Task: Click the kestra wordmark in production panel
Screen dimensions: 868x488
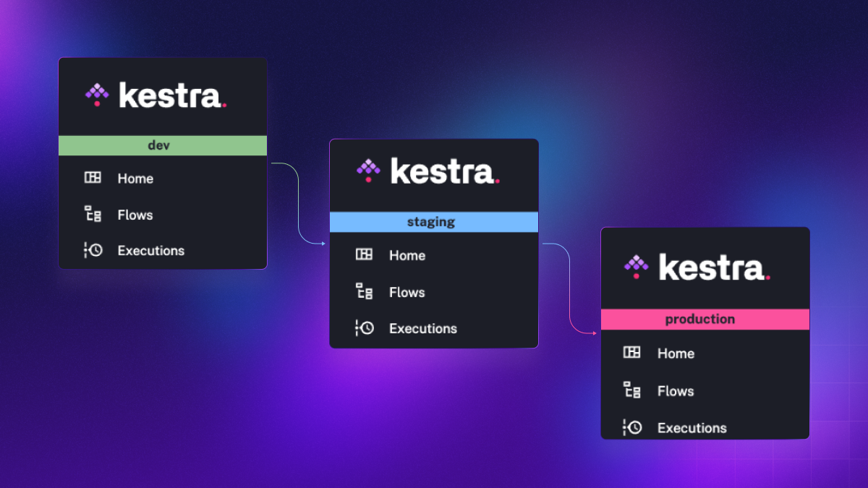Action: pos(713,268)
